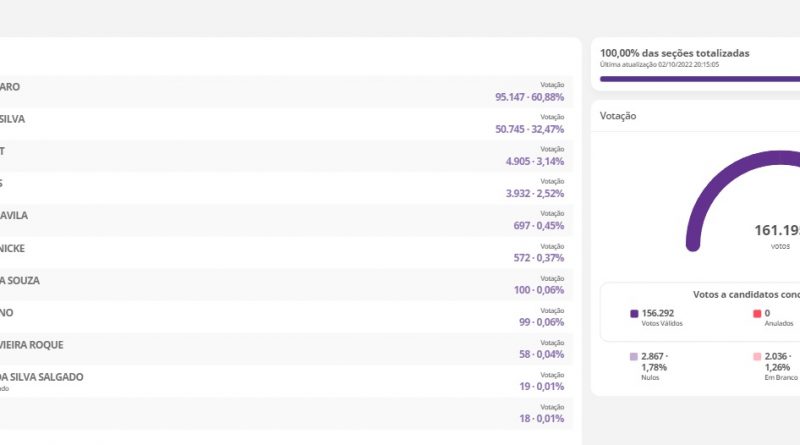Click the purple Votos Válidos legend square
Image resolution: width=800 pixels, height=445 pixels.
pos(634,313)
